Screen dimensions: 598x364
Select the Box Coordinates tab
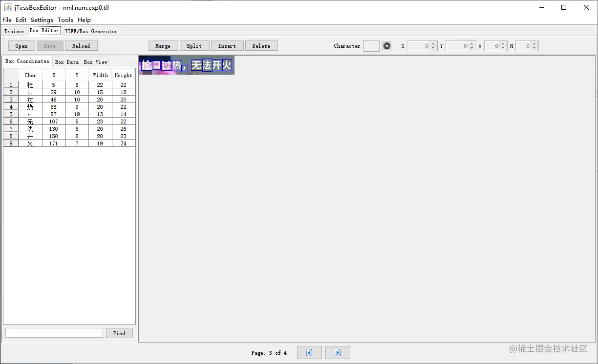[x=27, y=61]
